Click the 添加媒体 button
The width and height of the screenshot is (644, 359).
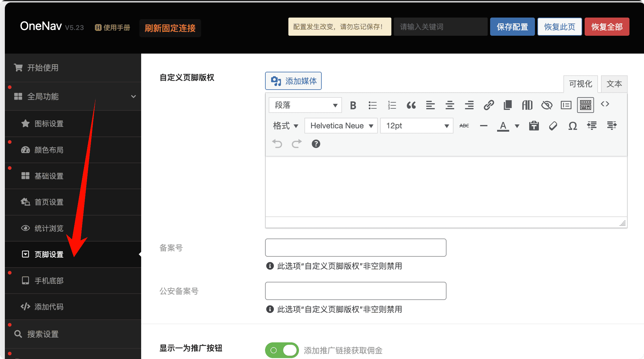[x=293, y=81]
